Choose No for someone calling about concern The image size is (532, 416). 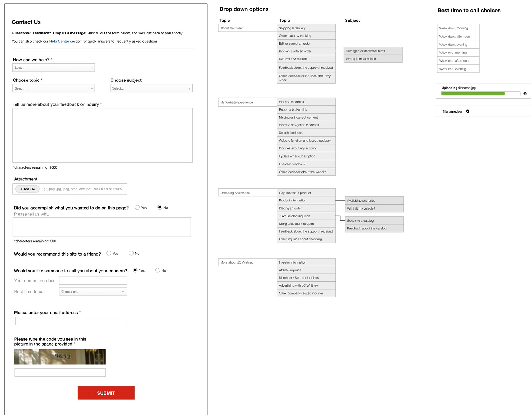(x=158, y=270)
